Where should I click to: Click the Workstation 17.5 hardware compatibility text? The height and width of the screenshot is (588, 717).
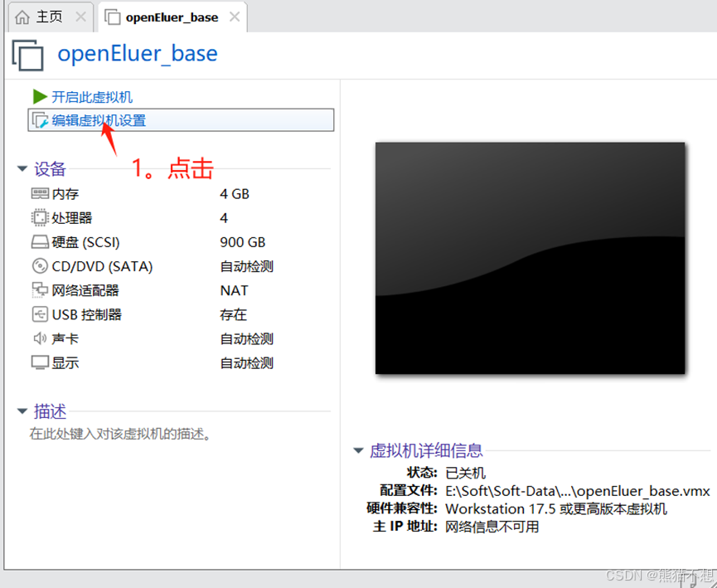point(556,509)
